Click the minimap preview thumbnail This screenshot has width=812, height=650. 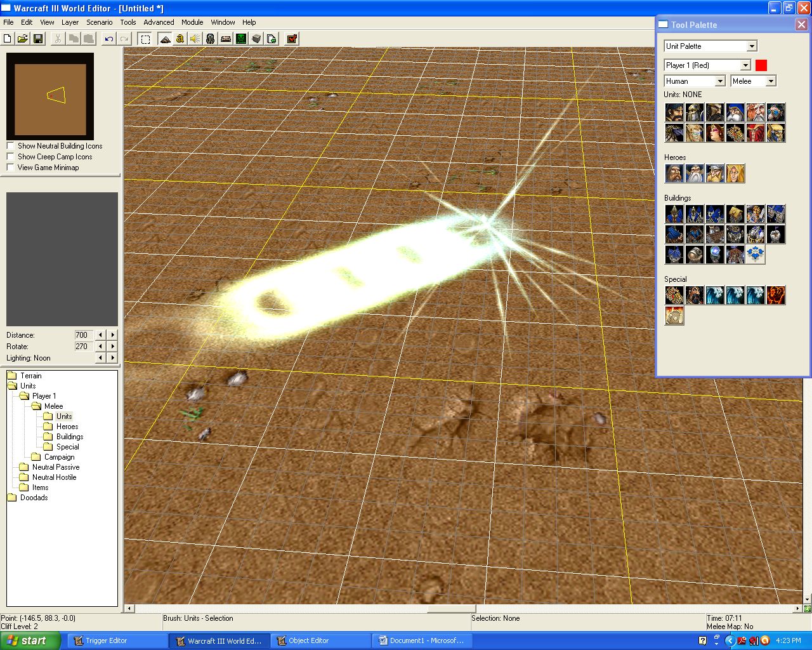coord(50,96)
